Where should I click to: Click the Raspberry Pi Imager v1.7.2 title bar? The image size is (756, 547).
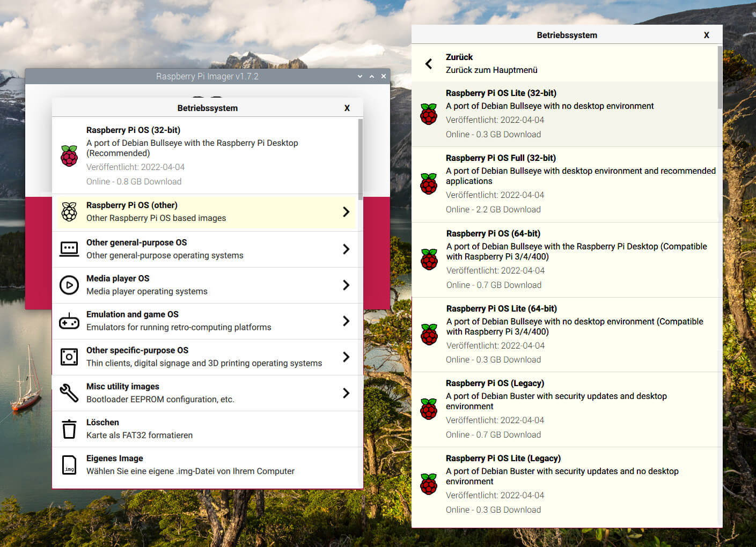click(207, 76)
